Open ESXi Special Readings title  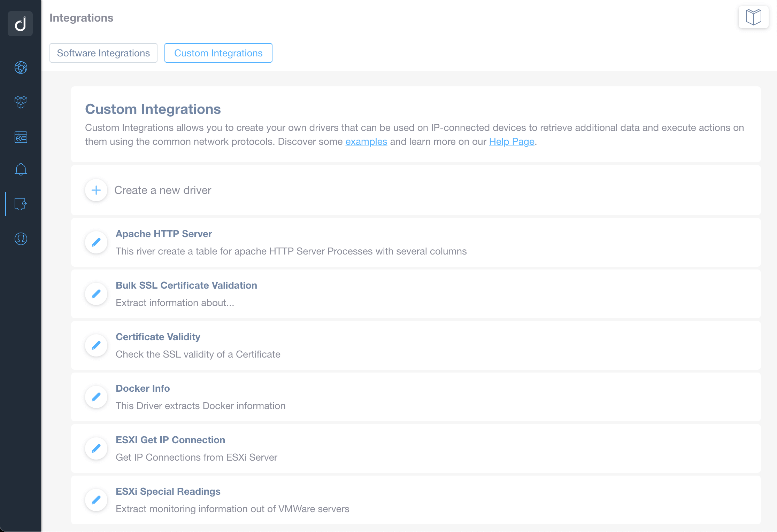click(x=168, y=491)
